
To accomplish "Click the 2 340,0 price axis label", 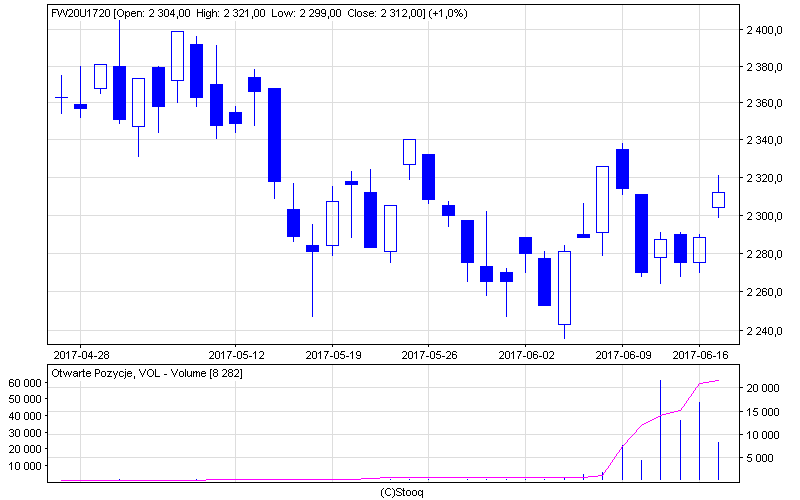I will (x=764, y=140).
